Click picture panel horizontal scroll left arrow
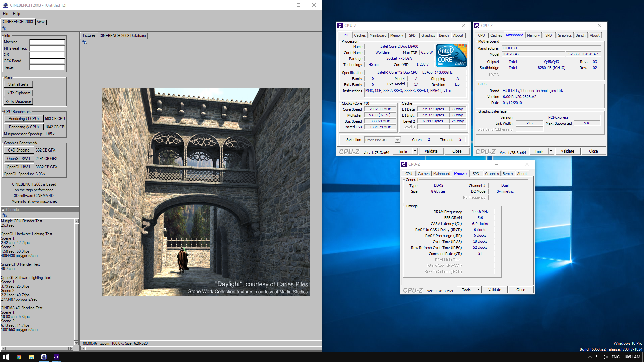 [x=84, y=349]
